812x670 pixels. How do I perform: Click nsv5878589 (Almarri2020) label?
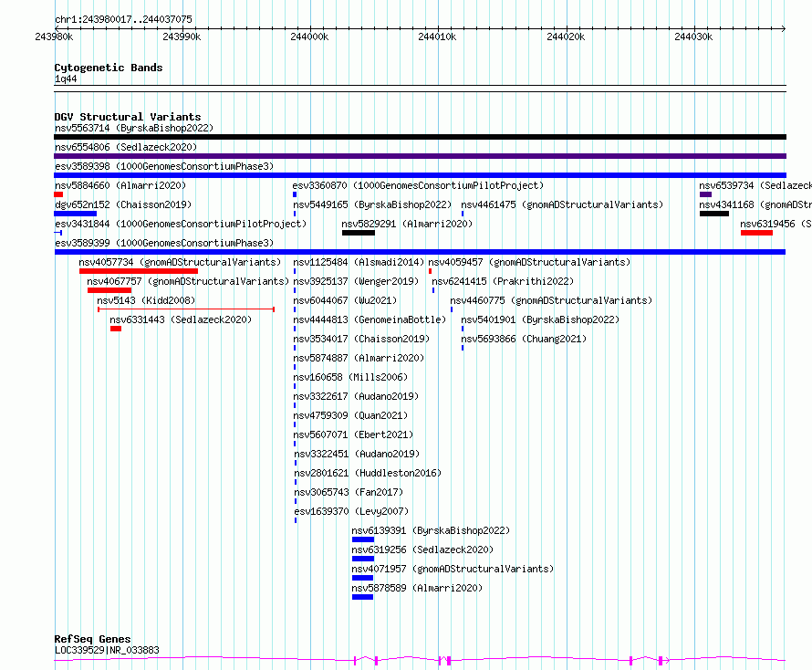click(x=417, y=588)
